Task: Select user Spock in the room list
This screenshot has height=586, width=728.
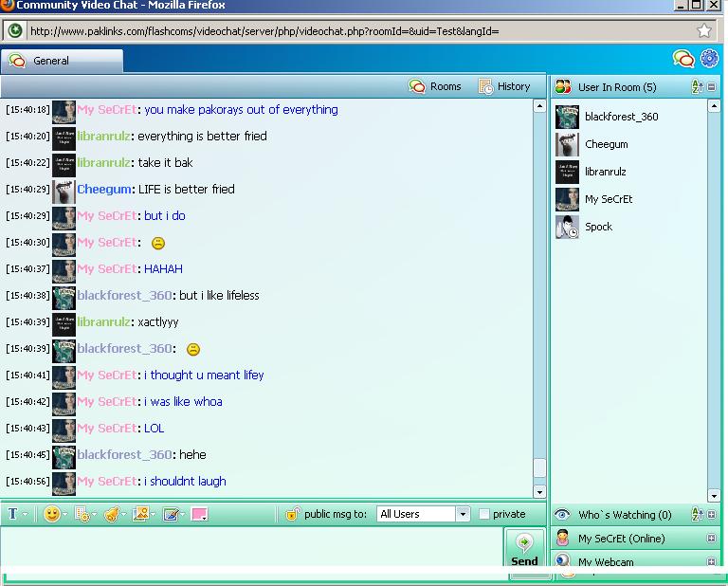Action: pos(598,227)
